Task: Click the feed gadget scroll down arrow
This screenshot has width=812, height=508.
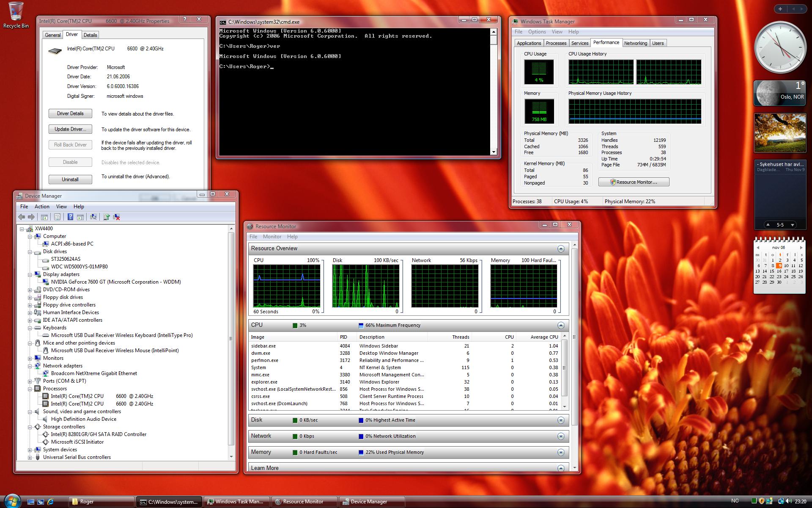Action: tap(792, 225)
